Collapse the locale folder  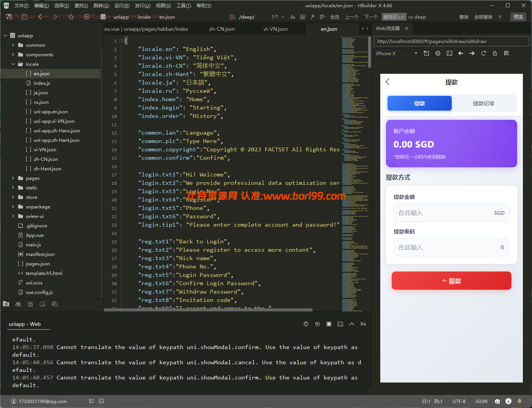(x=13, y=64)
